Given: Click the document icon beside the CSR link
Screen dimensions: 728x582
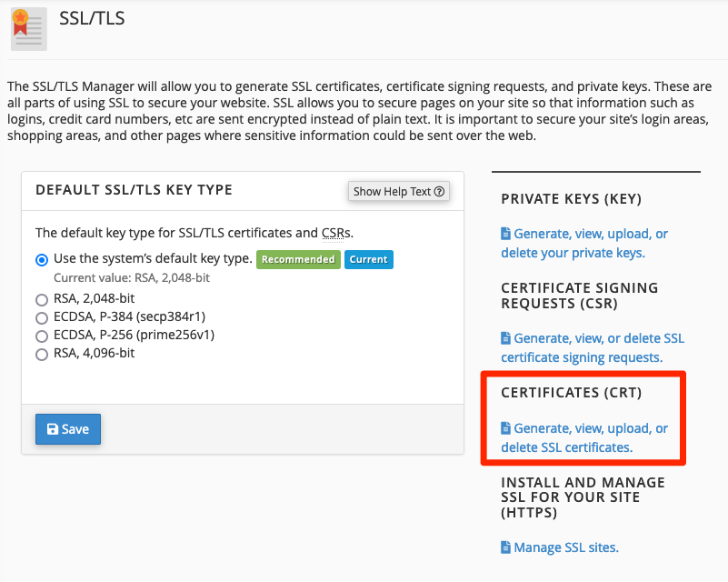Looking at the screenshot, I should tap(506, 337).
